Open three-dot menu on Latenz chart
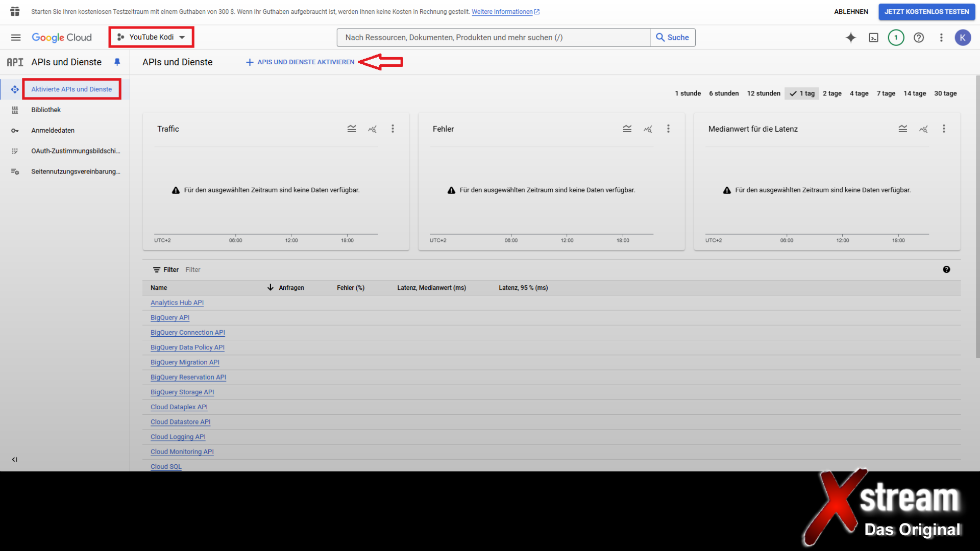Viewport: 980px width, 551px height. (x=944, y=129)
